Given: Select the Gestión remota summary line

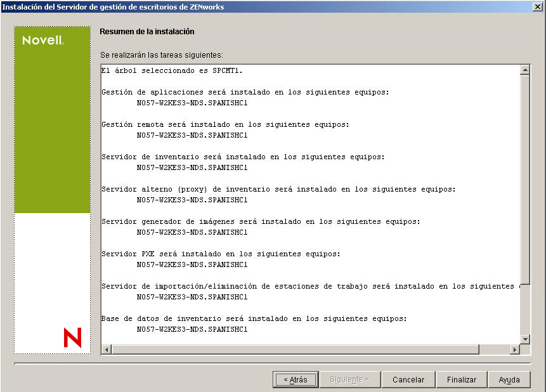Looking at the screenshot, I should point(225,124).
